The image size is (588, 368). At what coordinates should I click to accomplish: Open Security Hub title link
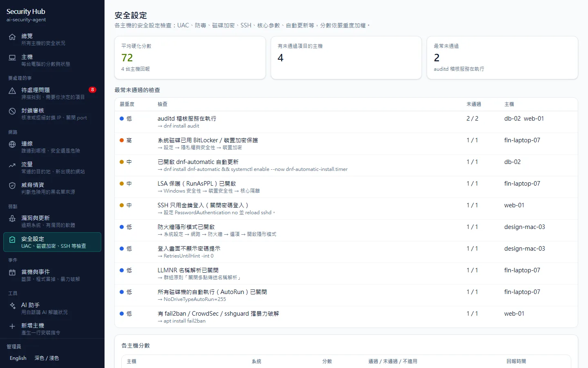coord(26,11)
